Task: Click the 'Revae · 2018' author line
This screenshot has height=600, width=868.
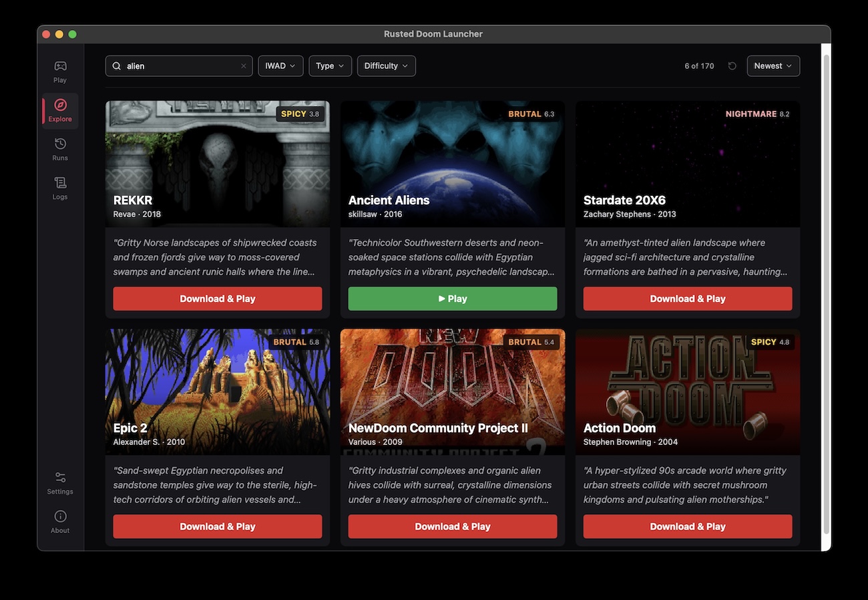Action: click(137, 214)
